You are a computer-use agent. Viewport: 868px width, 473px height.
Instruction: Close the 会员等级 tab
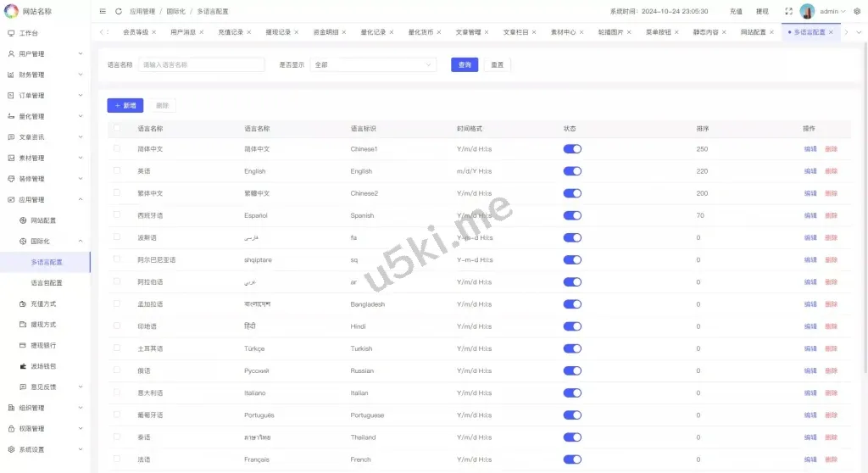153,32
